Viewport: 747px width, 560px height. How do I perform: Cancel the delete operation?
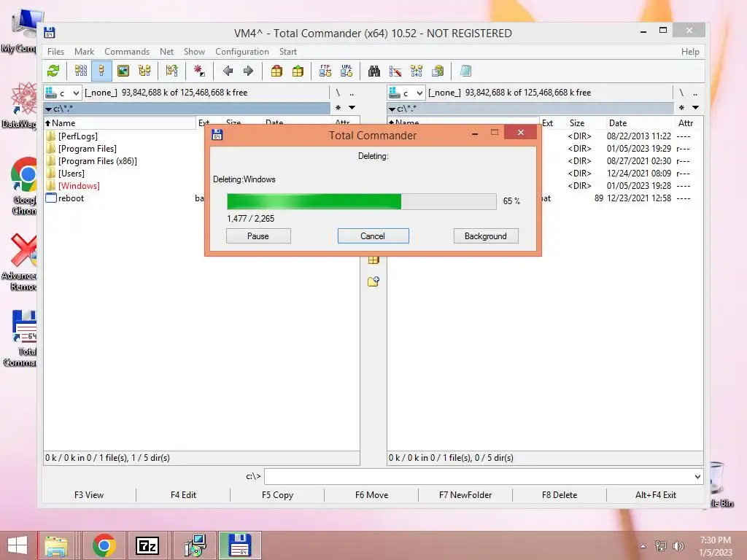coord(373,236)
